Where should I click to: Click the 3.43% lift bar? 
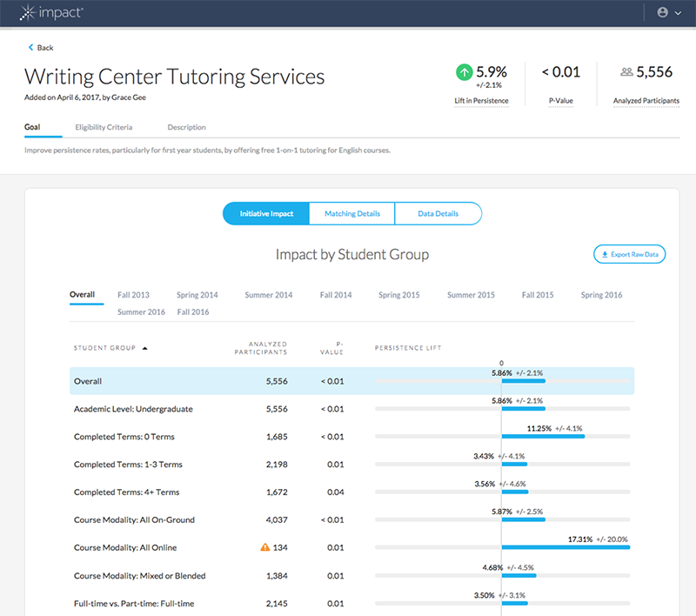514,465
